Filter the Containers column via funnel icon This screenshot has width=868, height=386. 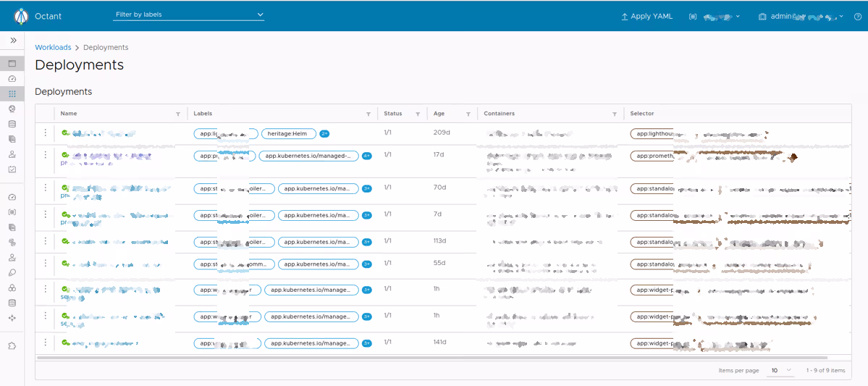coord(615,114)
